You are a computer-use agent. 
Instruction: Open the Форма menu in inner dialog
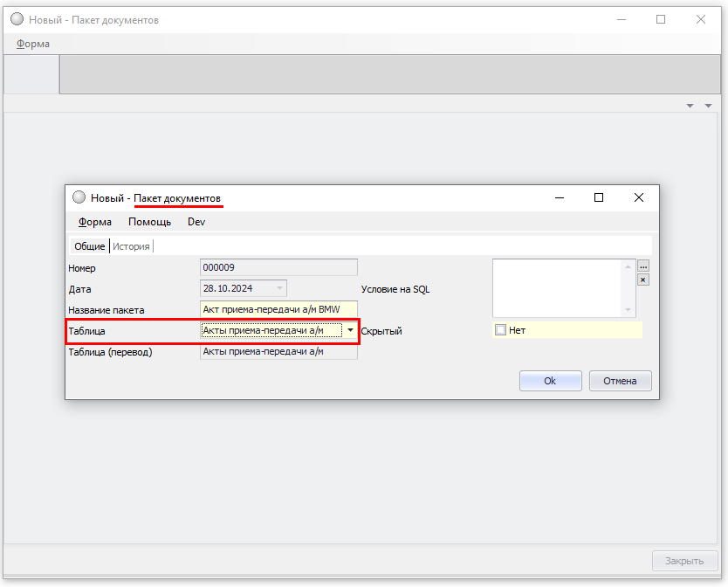[x=95, y=222]
